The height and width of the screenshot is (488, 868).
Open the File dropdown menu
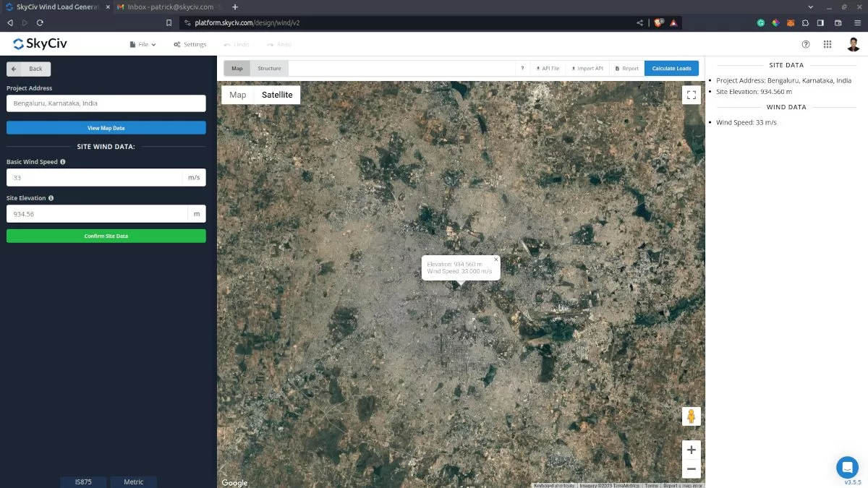[x=142, y=45]
